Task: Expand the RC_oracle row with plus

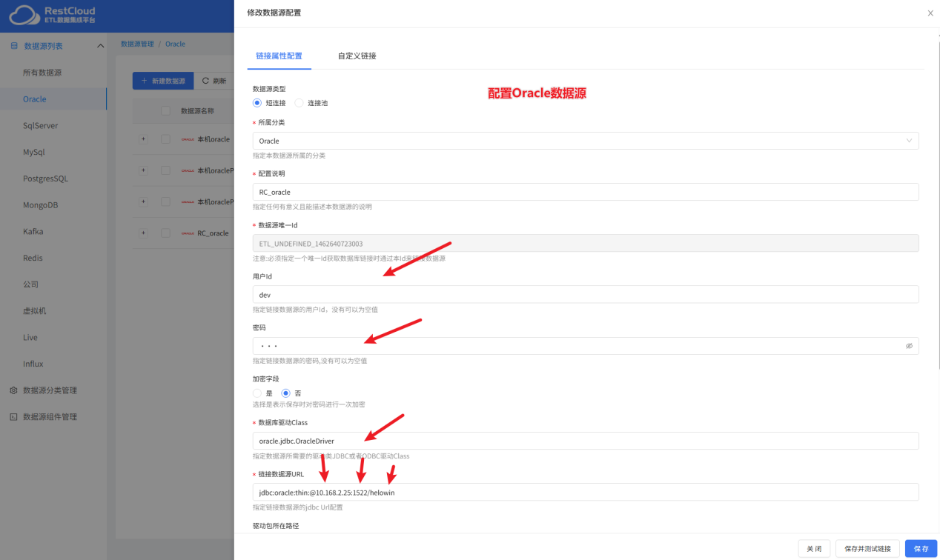Action: pyautogui.click(x=143, y=233)
